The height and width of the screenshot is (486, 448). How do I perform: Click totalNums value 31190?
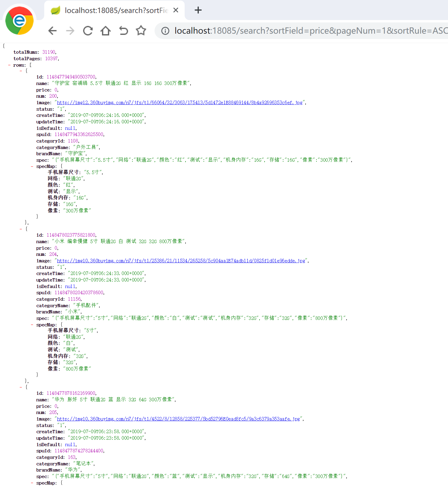coord(49,52)
